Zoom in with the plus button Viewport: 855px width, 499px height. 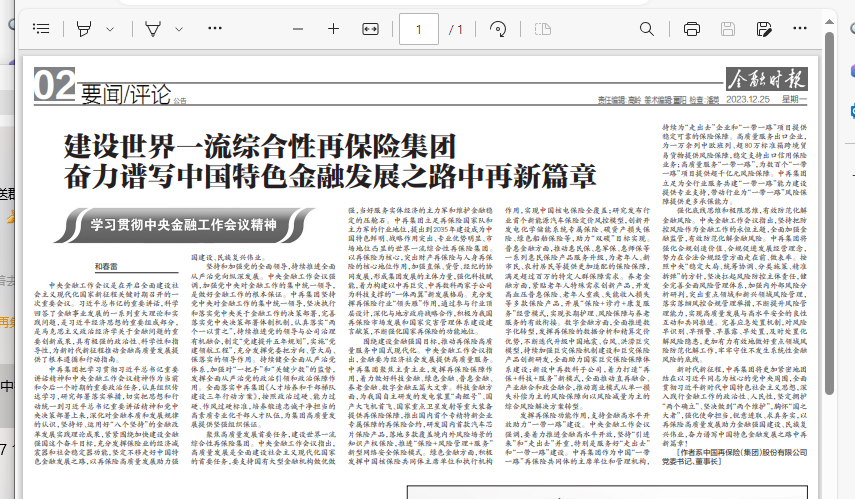point(333,28)
